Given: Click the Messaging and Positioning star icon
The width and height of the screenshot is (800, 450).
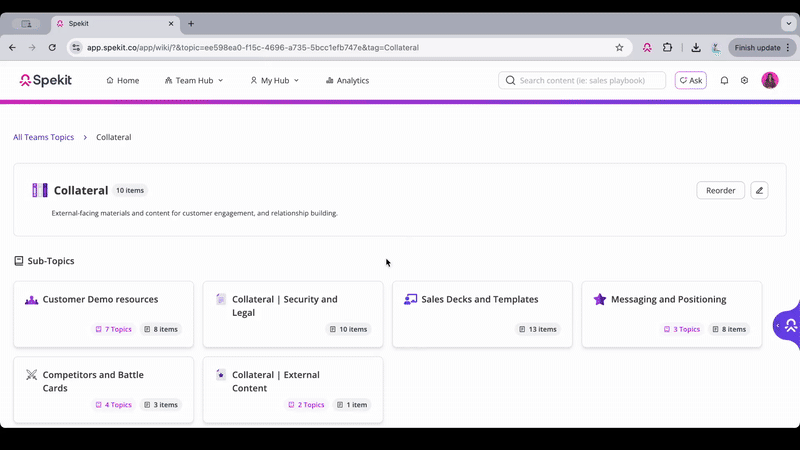Looking at the screenshot, I should (x=600, y=299).
